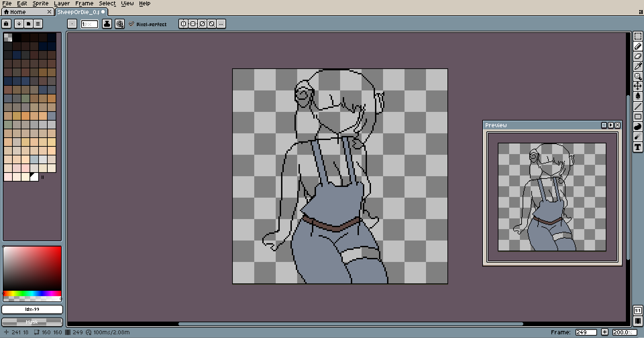Select the Rectangular Marquee tool
Image resolution: width=644 pixels, height=338 pixels.
click(x=638, y=36)
